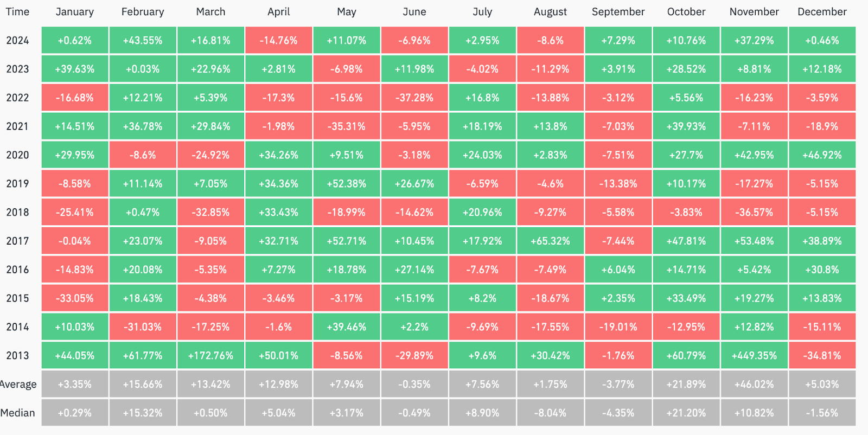The height and width of the screenshot is (435, 868).
Task: Click the +43.55% February 2024 cell
Action: click(x=143, y=41)
